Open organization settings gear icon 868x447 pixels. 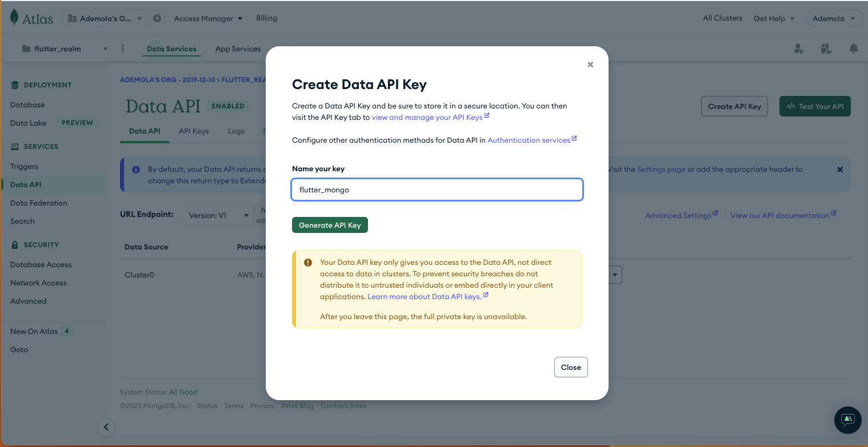pyautogui.click(x=157, y=18)
